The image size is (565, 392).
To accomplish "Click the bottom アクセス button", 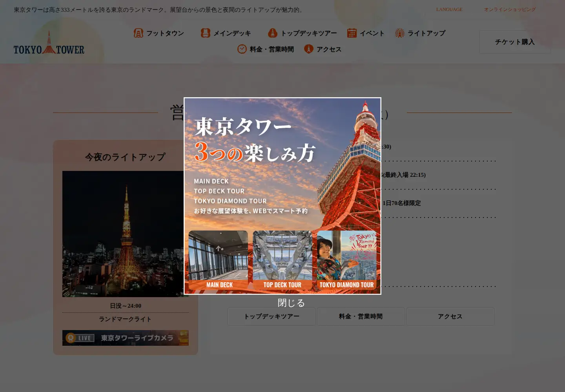I will pos(450,316).
